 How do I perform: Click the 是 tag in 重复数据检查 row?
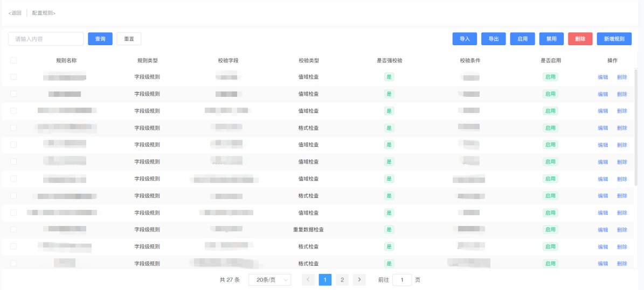pyautogui.click(x=389, y=230)
